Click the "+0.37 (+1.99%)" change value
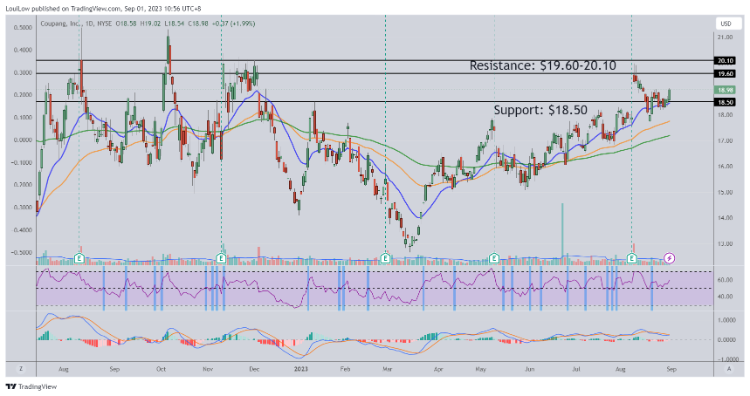Screen dimensions: 750x396 tap(234, 23)
